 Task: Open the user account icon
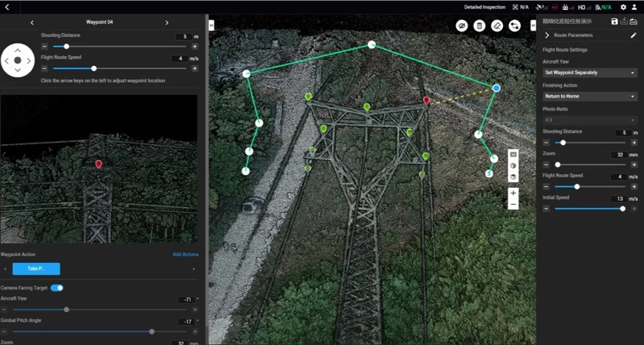(x=635, y=7)
